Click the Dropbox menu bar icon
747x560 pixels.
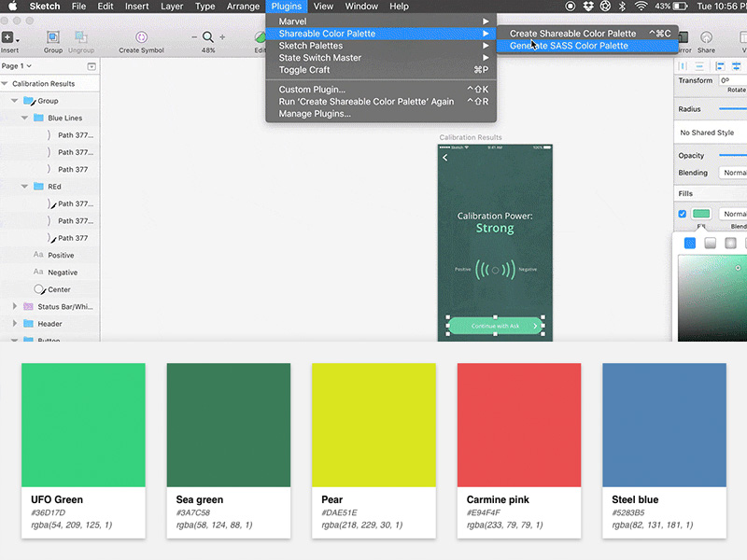[588, 7]
